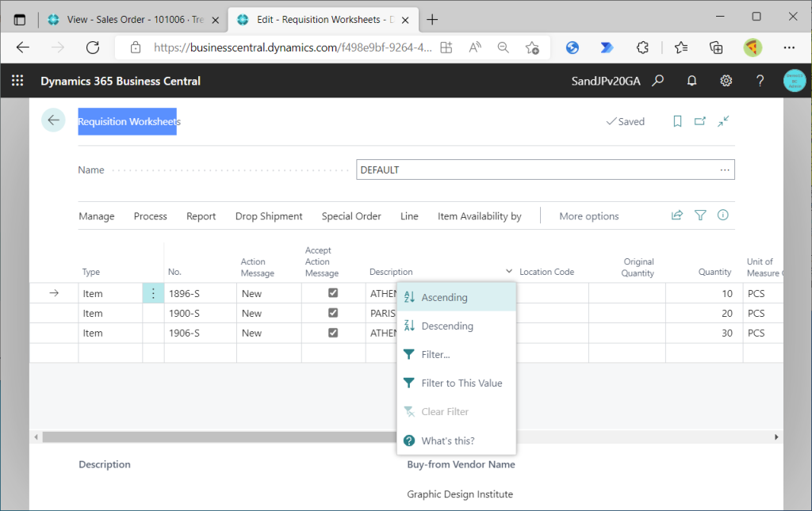812x511 pixels.
Task: Open the user account avatar
Action: click(795, 81)
